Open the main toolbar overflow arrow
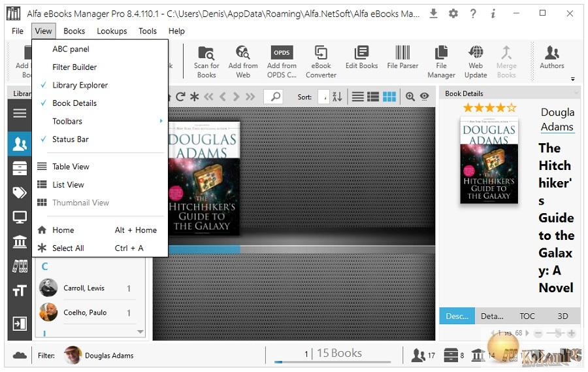The width and height of the screenshot is (588, 372). click(572, 79)
